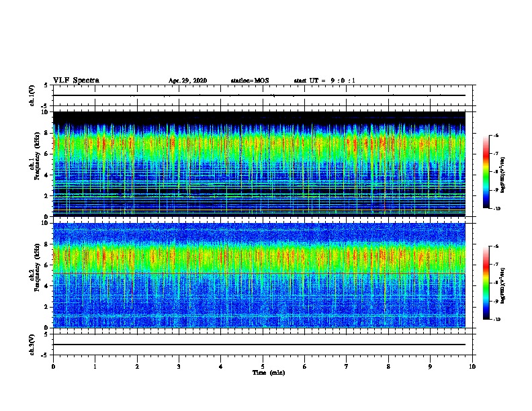Click the "-10" label on ch.2 colorbar
This screenshot has height=411, width=532.
click(496, 320)
